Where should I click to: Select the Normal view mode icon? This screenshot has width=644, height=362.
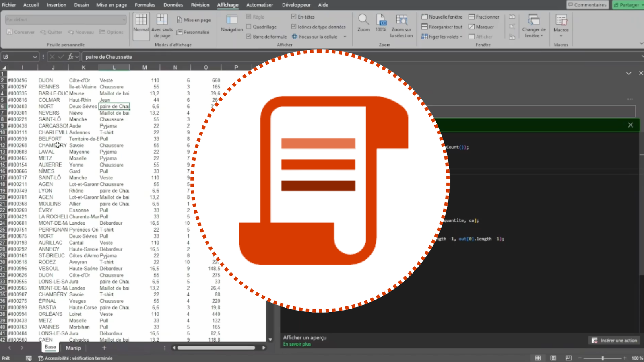point(140,24)
